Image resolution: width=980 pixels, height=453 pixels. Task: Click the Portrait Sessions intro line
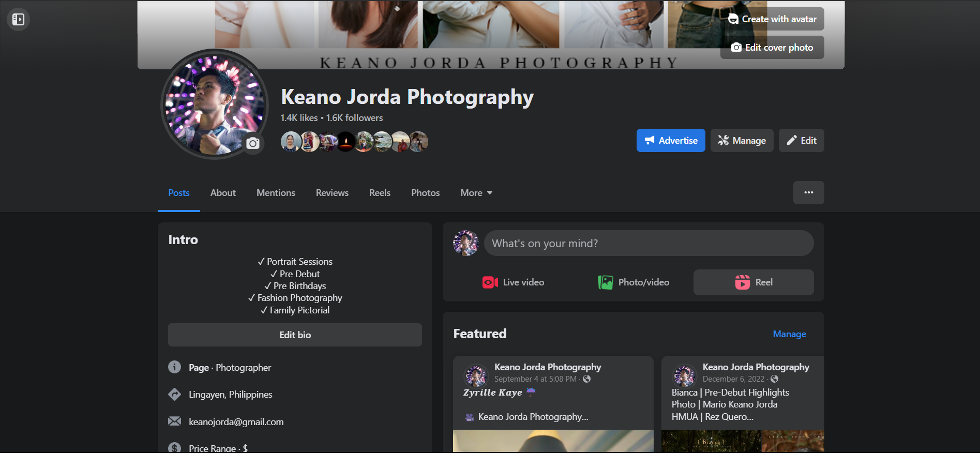pyautogui.click(x=295, y=262)
